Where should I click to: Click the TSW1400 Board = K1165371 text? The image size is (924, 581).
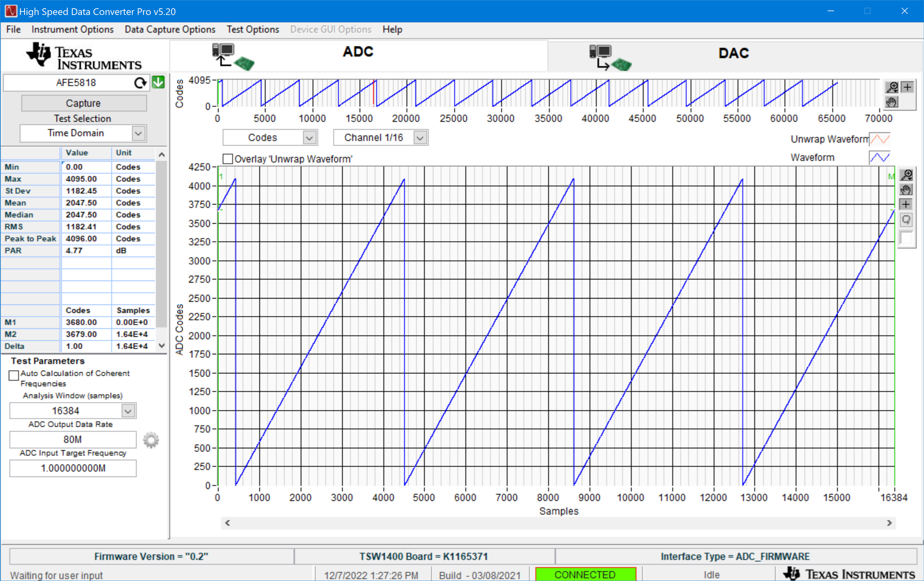click(424, 556)
